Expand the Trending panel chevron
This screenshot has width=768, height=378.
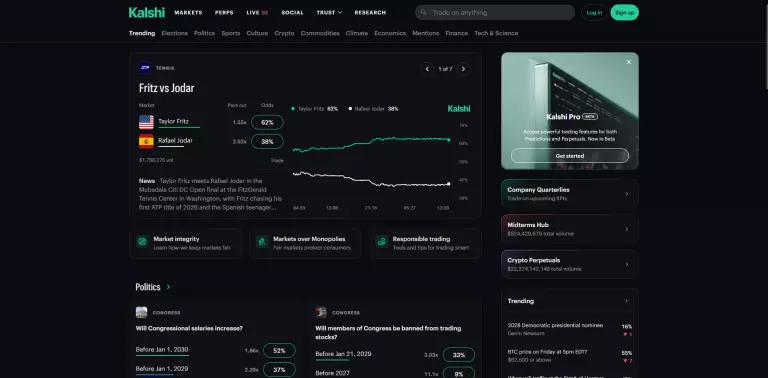click(626, 301)
